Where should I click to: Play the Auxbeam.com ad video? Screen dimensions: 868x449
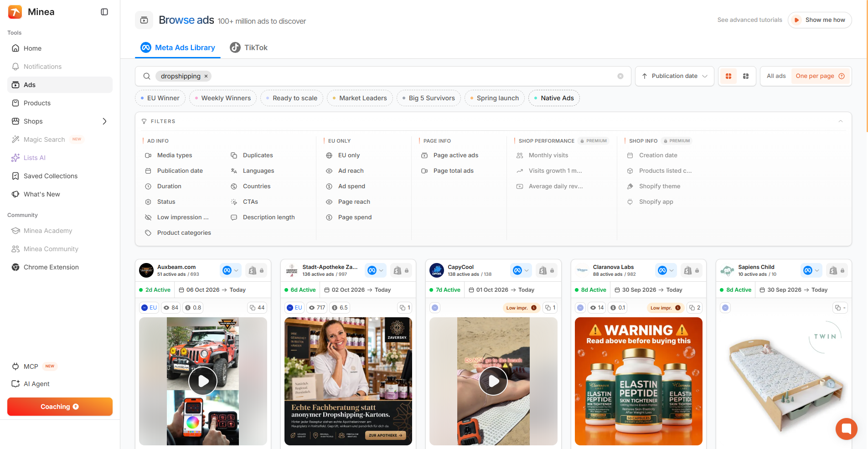tap(203, 381)
